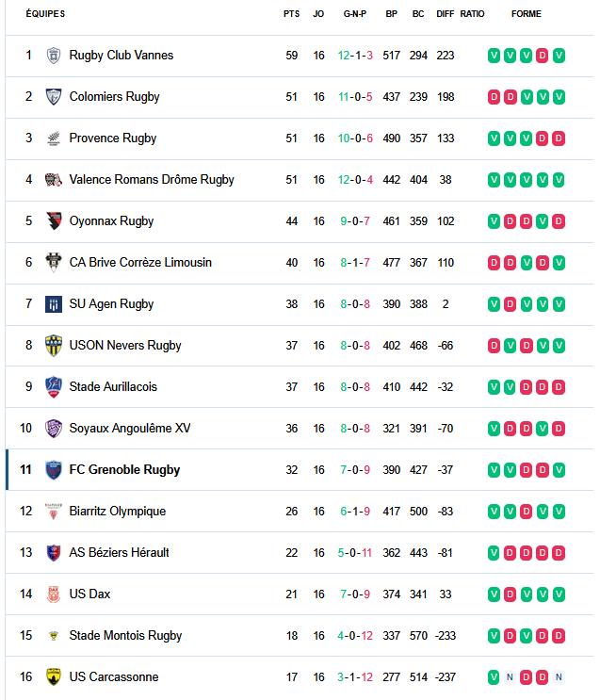Open Valence Romans Drôme Rugby link

point(152,180)
